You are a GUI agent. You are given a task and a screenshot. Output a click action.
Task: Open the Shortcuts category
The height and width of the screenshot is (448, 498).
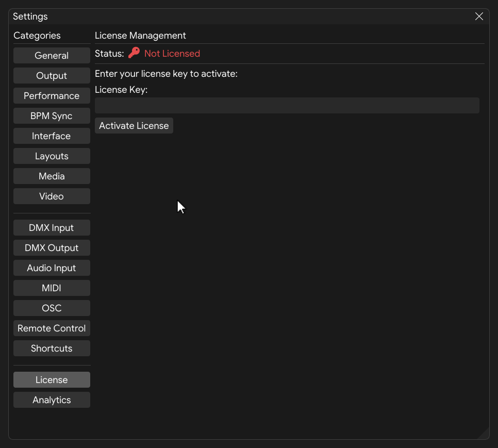[52, 349]
